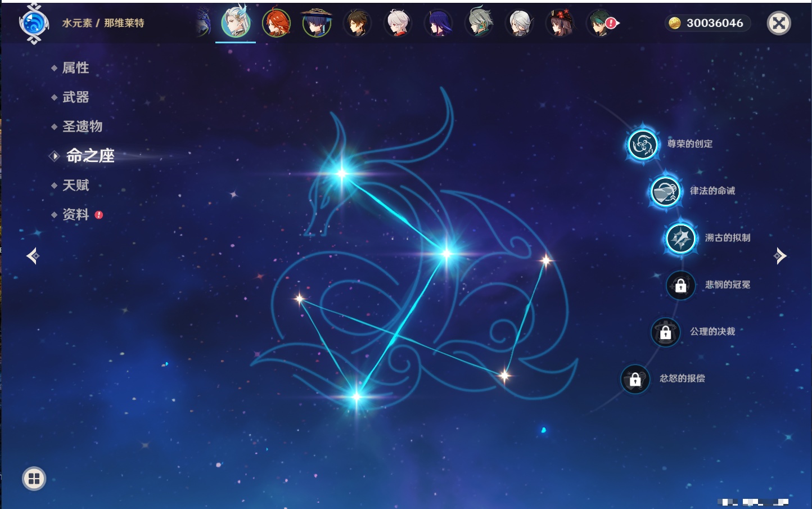The image size is (812, 509).
Task: Select the locked 公理的决裁 constellation icon
Action: tap(665, 332)
